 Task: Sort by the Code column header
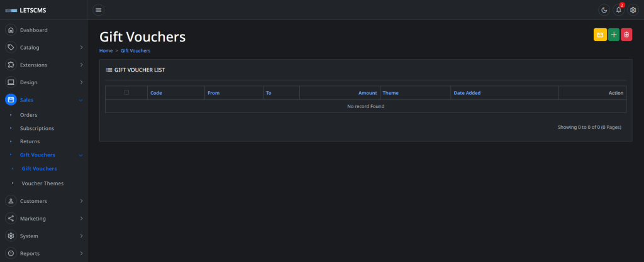(x=156, y=93)
